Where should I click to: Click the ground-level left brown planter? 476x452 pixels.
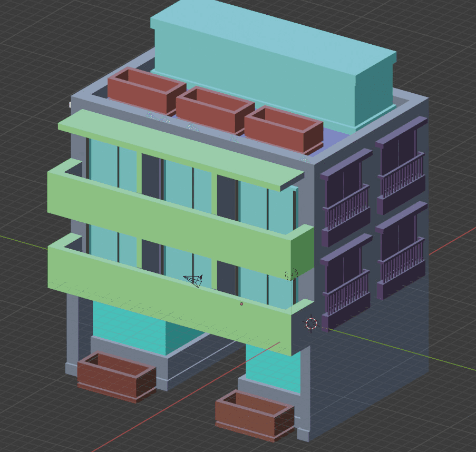[116, 377]
